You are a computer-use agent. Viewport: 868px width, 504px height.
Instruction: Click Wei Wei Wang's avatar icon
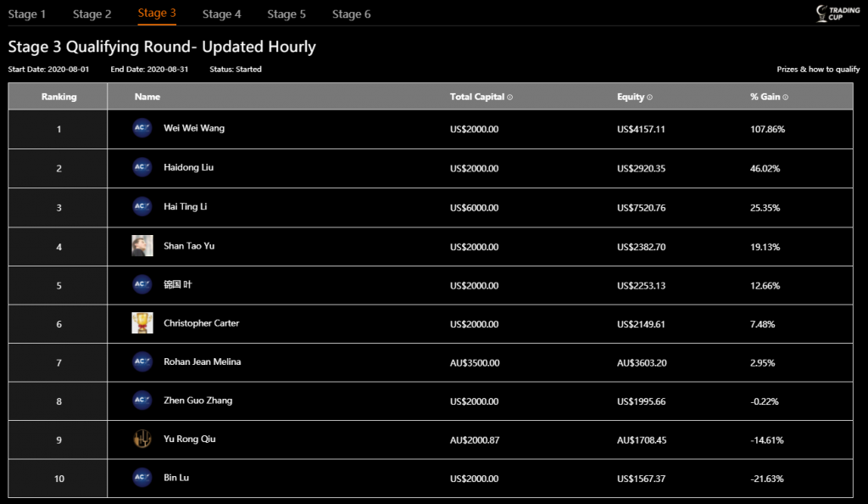pos(142,129)
